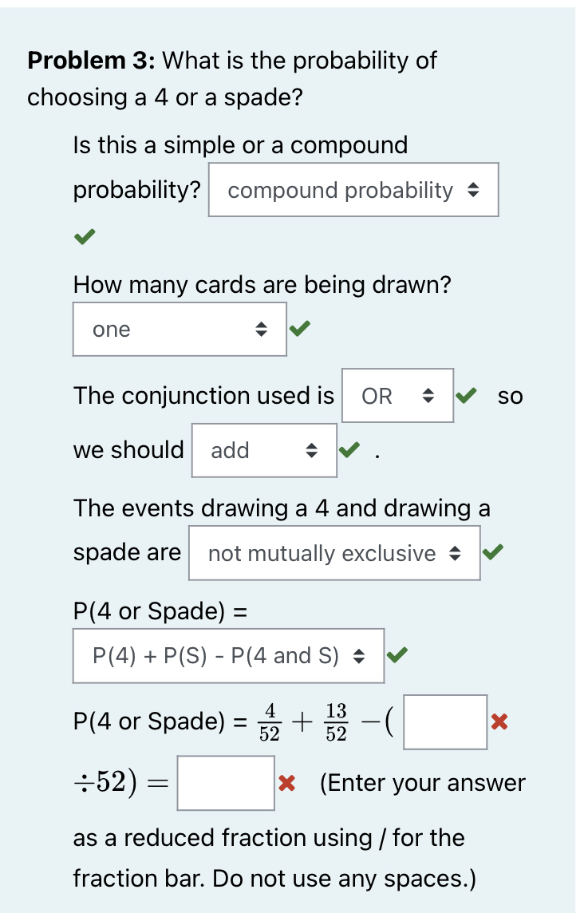Click the answer box after divided by 52
588x913 pixels.
(226, 784)
